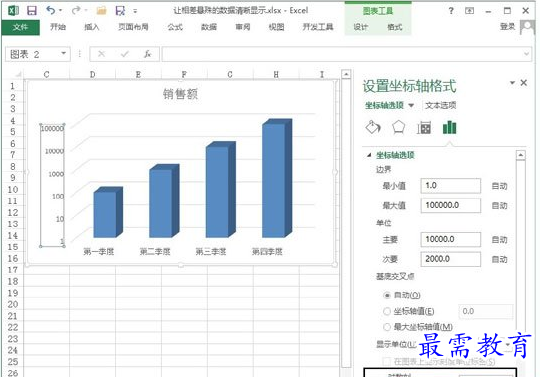This screenshot has width=540, height=377.
Task: Click the insert function fx icon
Action: [x=148, y=54]
